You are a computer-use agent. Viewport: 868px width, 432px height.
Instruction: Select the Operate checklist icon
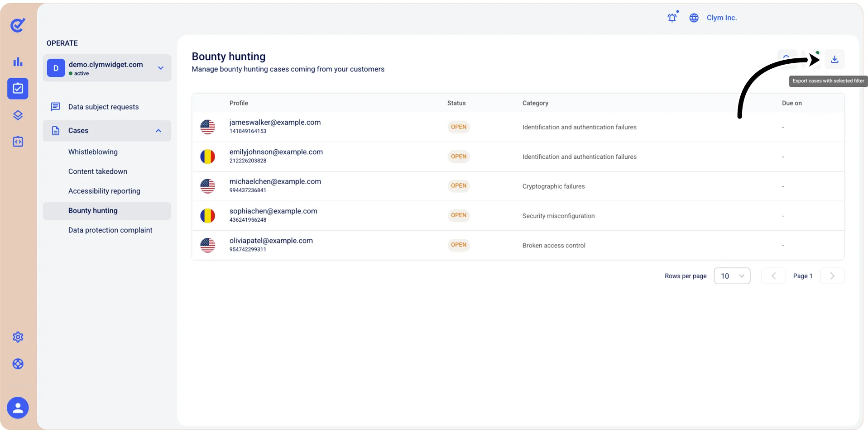pyautogui.click(x=18, y=88)
